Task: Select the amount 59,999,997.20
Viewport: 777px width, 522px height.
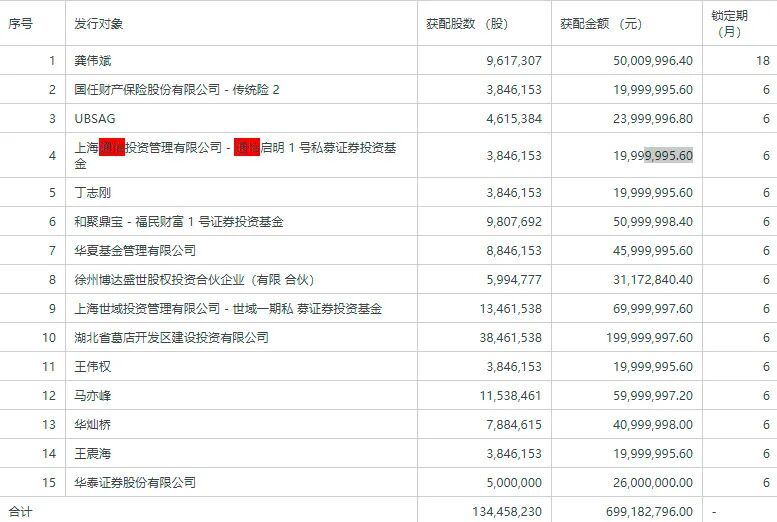Action: click(x=653, y=396)
